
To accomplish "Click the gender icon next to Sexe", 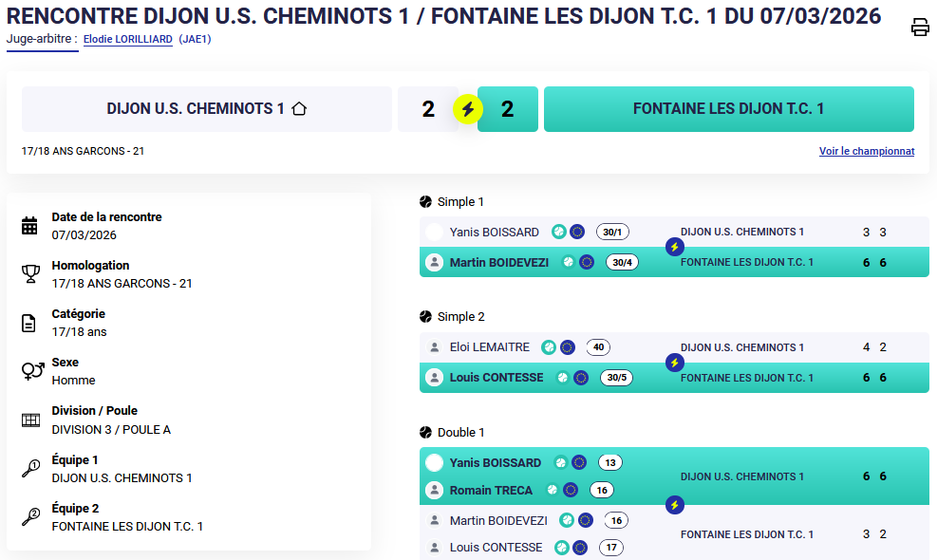I will click(31, 371).
